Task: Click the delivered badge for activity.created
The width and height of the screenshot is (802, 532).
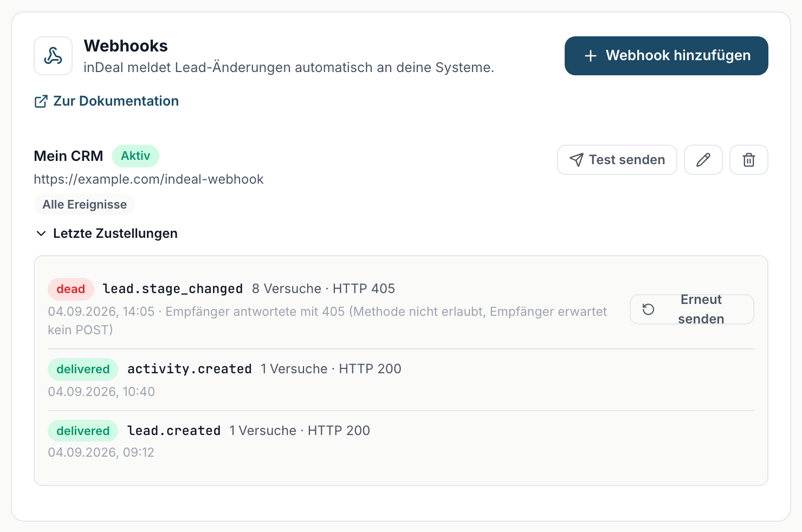Action: tap(83, 369)
